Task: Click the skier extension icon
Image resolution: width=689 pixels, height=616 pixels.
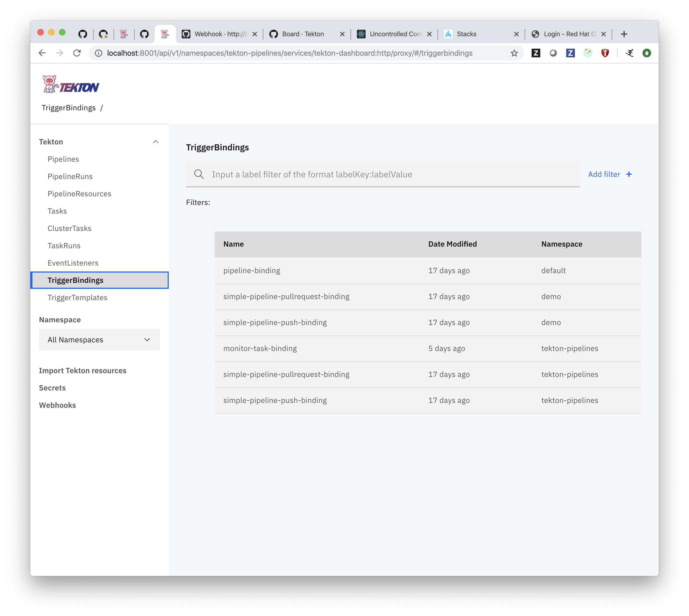Action: [630, 53]
